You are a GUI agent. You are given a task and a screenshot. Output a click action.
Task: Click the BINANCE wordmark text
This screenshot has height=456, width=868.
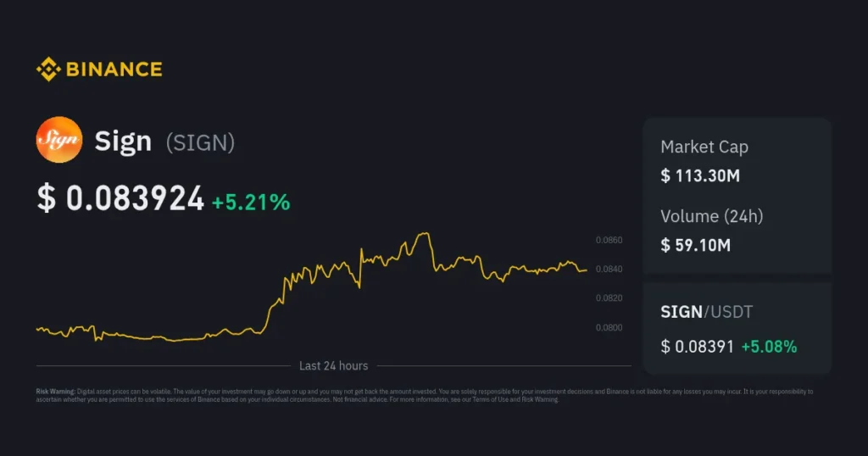(114, 70)
